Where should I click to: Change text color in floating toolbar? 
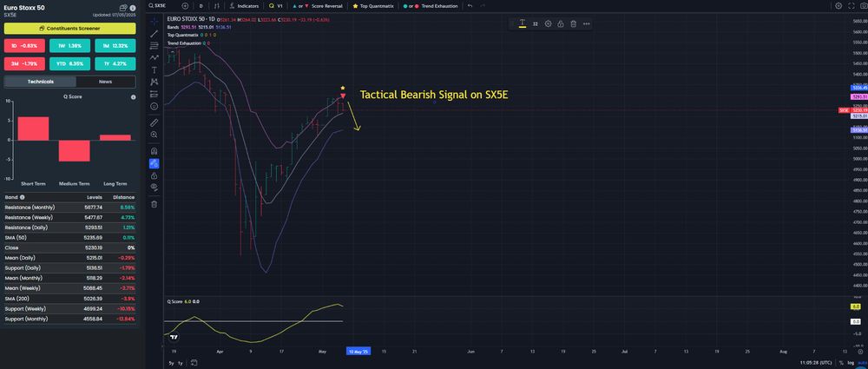point(522,23)
